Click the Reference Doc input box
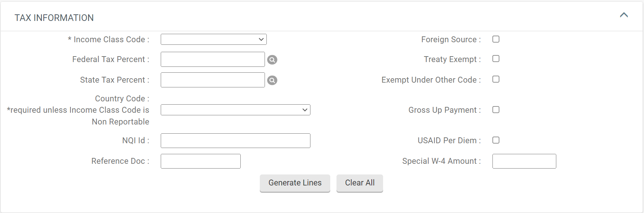 (x=201, y=161)
